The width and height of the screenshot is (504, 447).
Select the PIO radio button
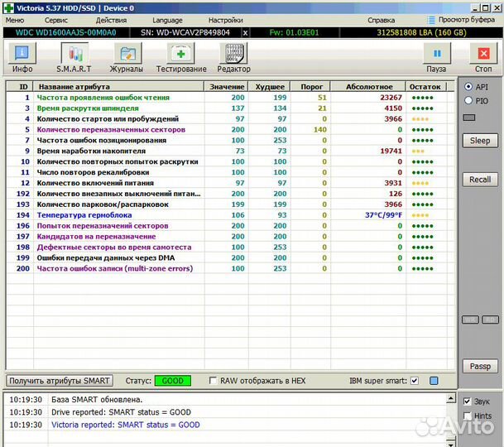(468, 100)
